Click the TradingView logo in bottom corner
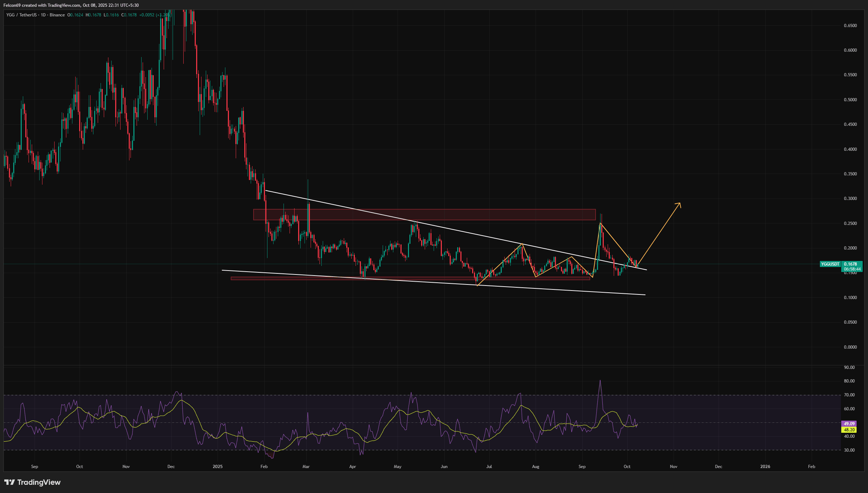The height and width of the screenshot is (493, 868). (32, 482)
